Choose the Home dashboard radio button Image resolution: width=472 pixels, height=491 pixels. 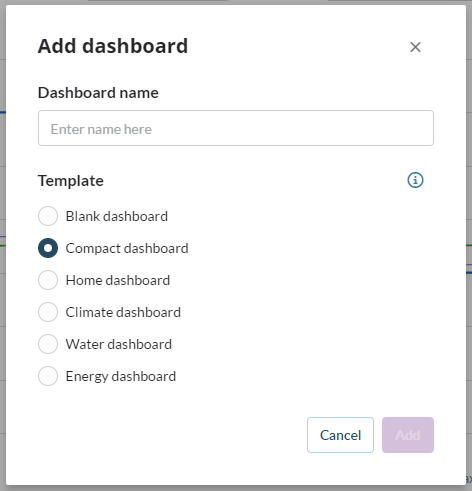coord(48,280)
